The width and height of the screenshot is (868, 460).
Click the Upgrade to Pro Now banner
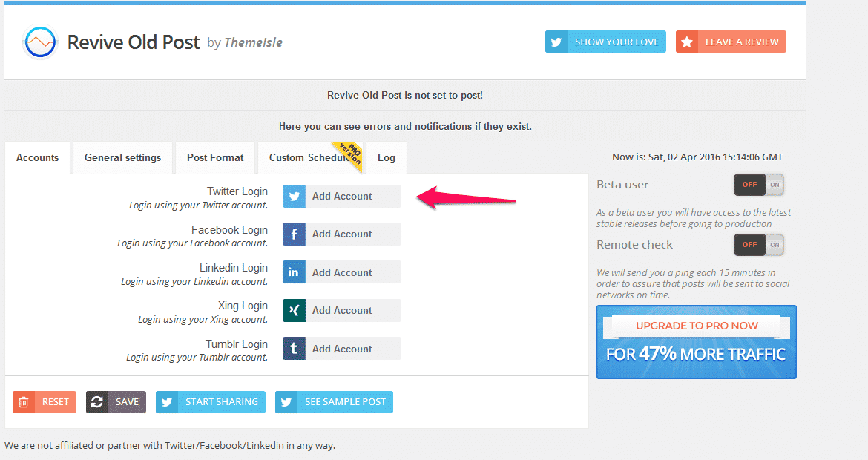(x=697, y=342)
